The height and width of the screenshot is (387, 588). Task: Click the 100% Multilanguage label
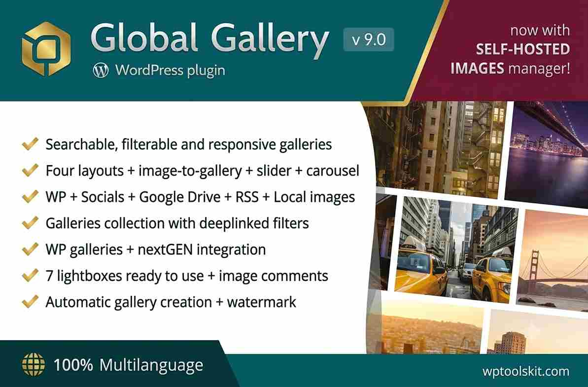tap(128, 365)
